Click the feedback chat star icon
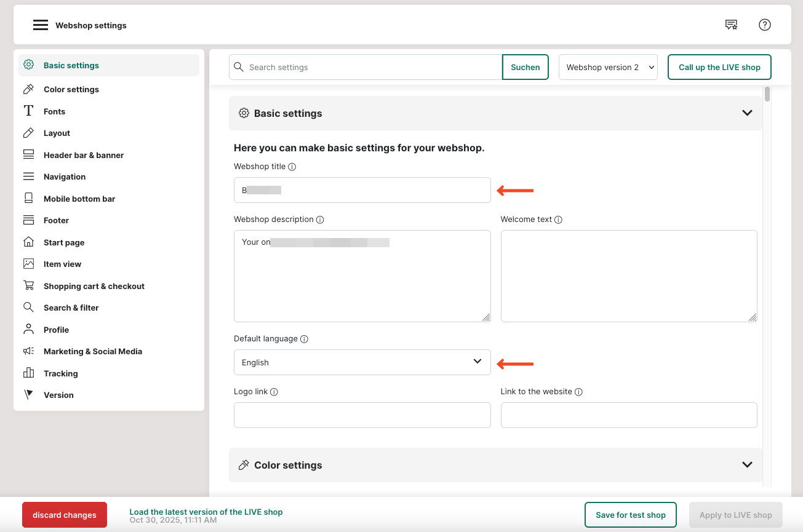The height and width of the screenshot is (532, 803). click(731, 25)
